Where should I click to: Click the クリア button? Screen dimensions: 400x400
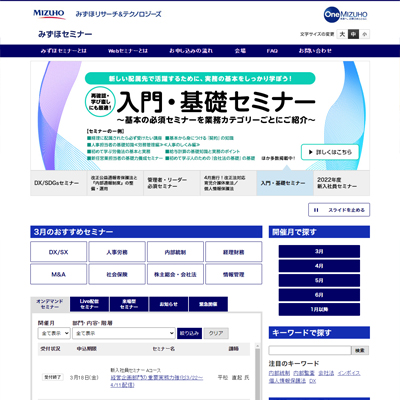pos(216,333)
